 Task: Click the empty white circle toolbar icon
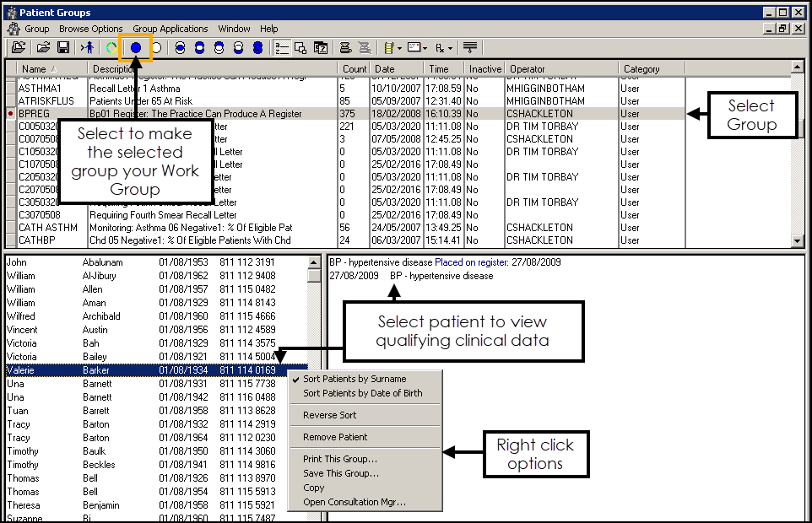pyautogui.click(x=156, y=48)
